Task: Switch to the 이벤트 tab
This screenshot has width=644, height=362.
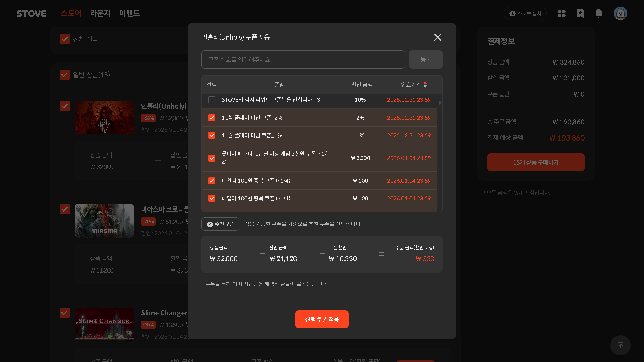Action: pyautogui.click(x=129, y=13)
